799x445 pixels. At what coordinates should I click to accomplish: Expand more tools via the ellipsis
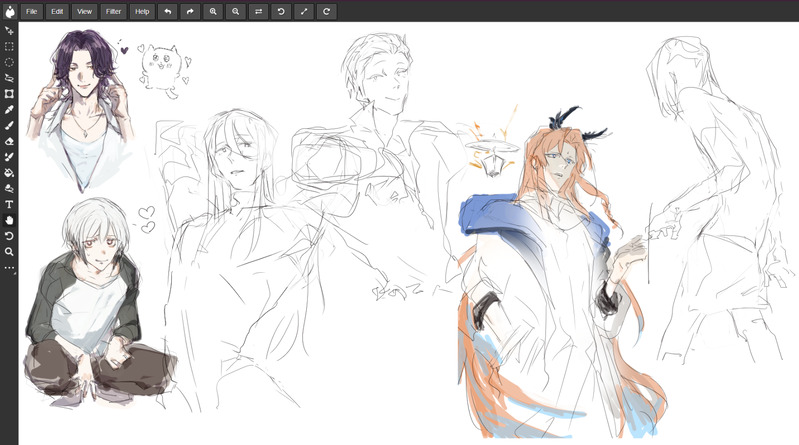tap(9, 268)
